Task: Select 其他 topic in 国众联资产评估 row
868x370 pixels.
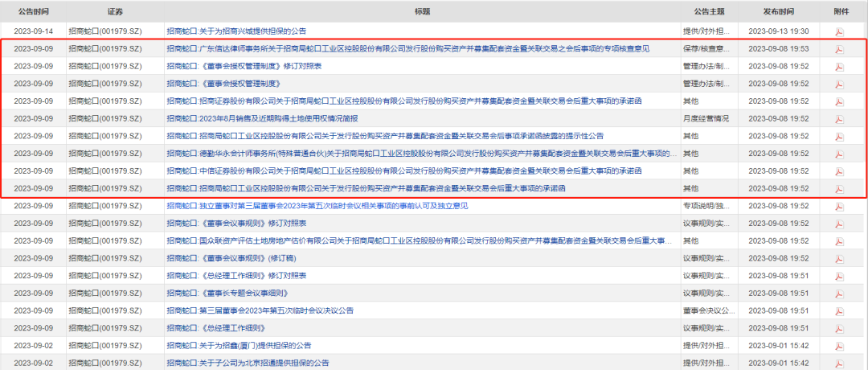Action: 690,241
